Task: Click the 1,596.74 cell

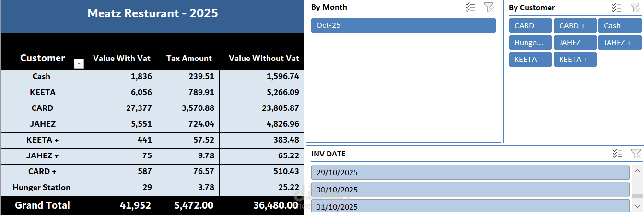Action: [x=262, y=77]
